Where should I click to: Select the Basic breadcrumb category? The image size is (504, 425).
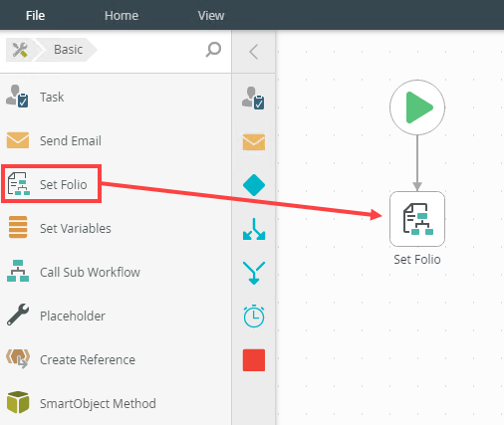pyautogui.click(x=68, y=50)
